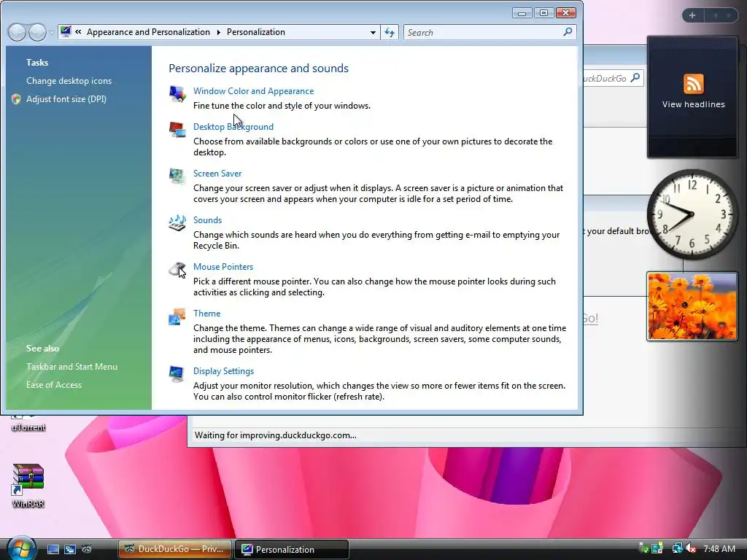
Task: Click the raccoon browser quick launch icon
Action: [x=86, y=549]
